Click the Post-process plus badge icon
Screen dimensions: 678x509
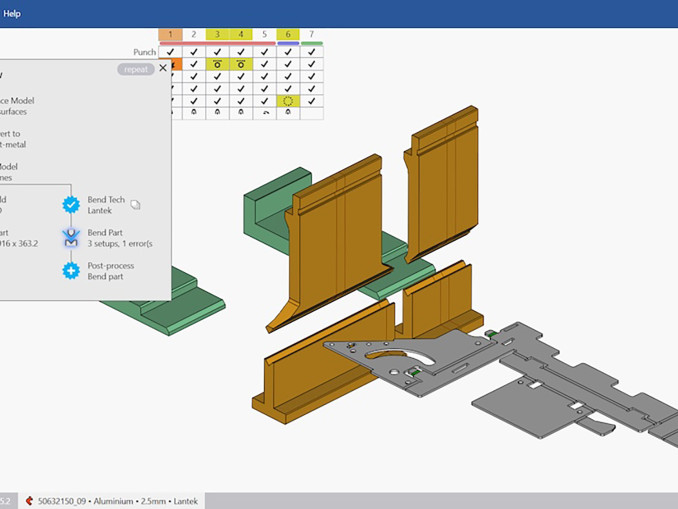pyautogui.click(x=71, y=271)
